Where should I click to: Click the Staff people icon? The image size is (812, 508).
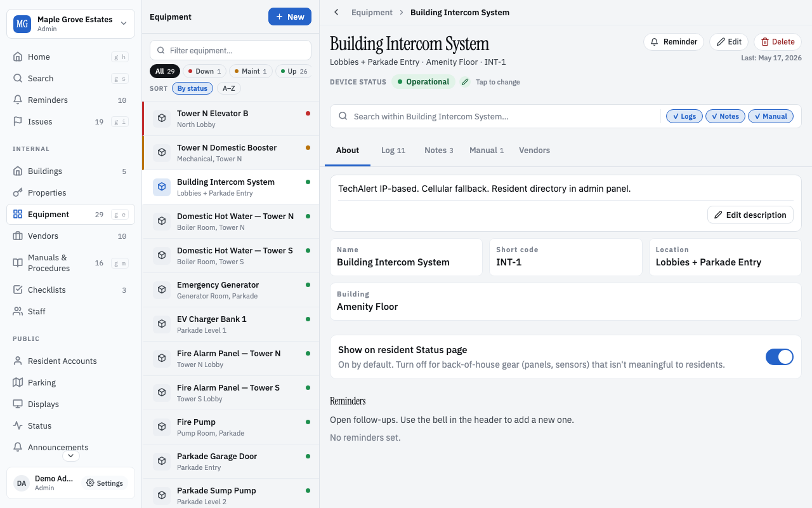[x=18, y=311]
